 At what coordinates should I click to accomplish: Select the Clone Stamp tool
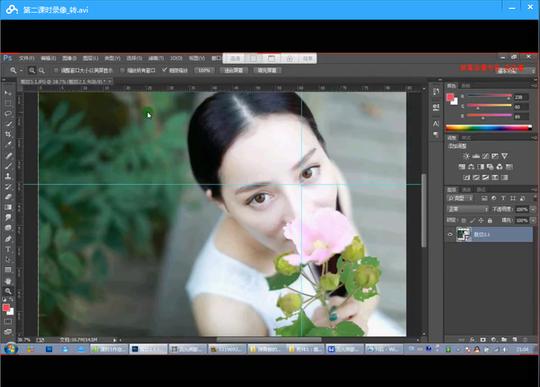click(8, 176)
